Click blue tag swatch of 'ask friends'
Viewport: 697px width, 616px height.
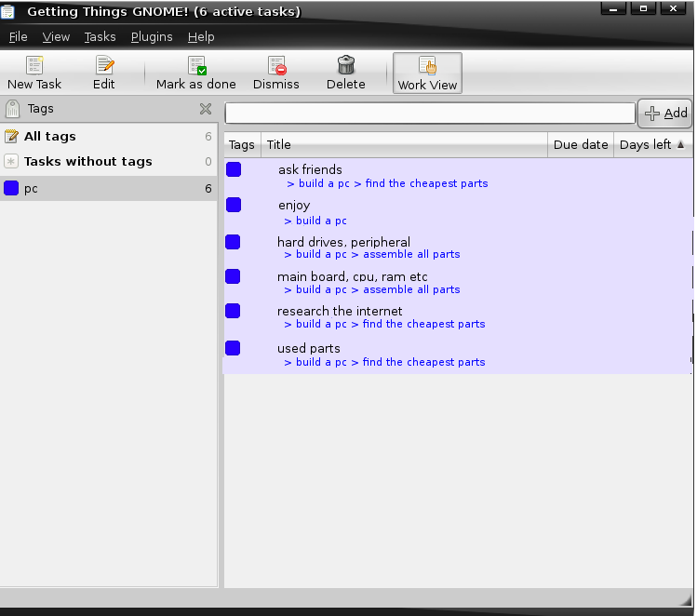[x=234, y=169]
